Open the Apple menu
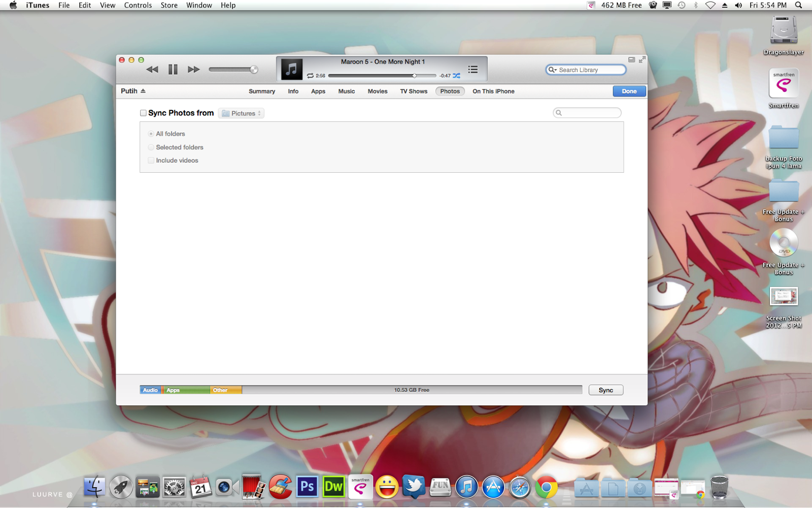This screenshot has width=812, height=508. click(x=13, y=5)
